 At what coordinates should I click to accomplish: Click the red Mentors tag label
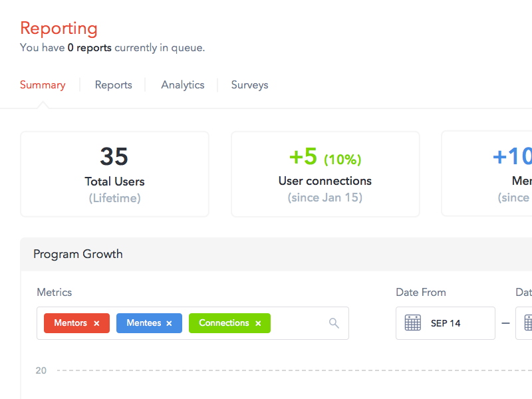pos(70,323)
